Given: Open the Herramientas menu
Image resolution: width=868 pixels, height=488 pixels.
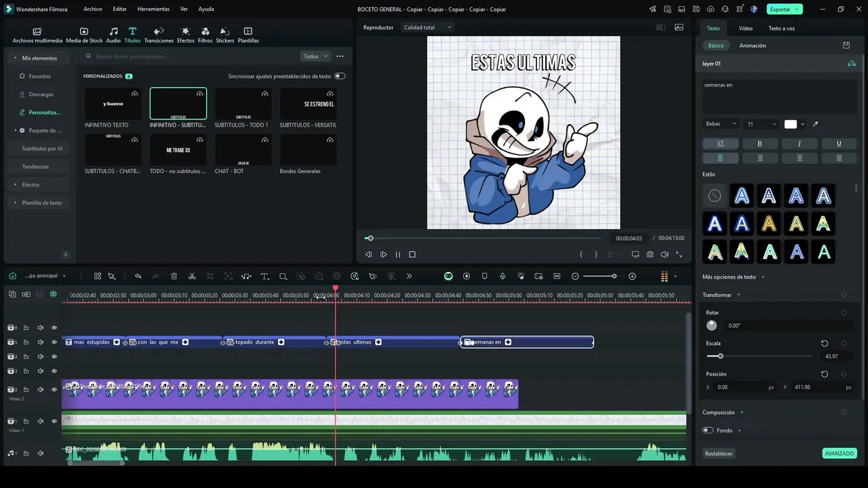Looking at the screenshot, I should pos(153,9).
